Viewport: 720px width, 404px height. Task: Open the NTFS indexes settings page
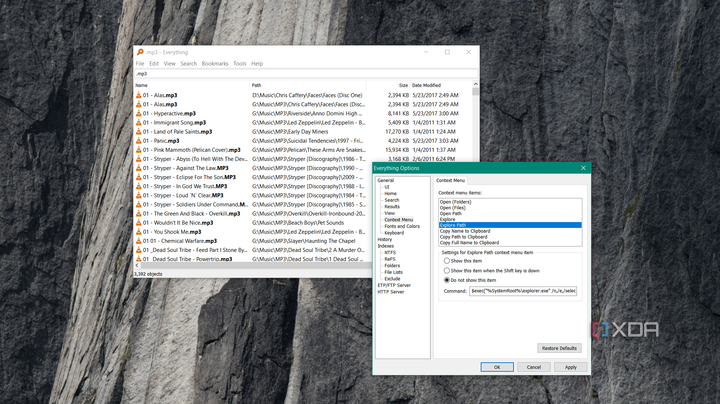(x=390, y=253)
